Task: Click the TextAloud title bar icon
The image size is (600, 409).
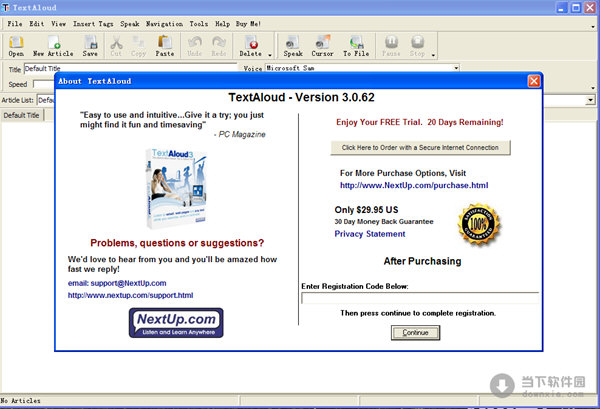Action: (x=5, y=7)
